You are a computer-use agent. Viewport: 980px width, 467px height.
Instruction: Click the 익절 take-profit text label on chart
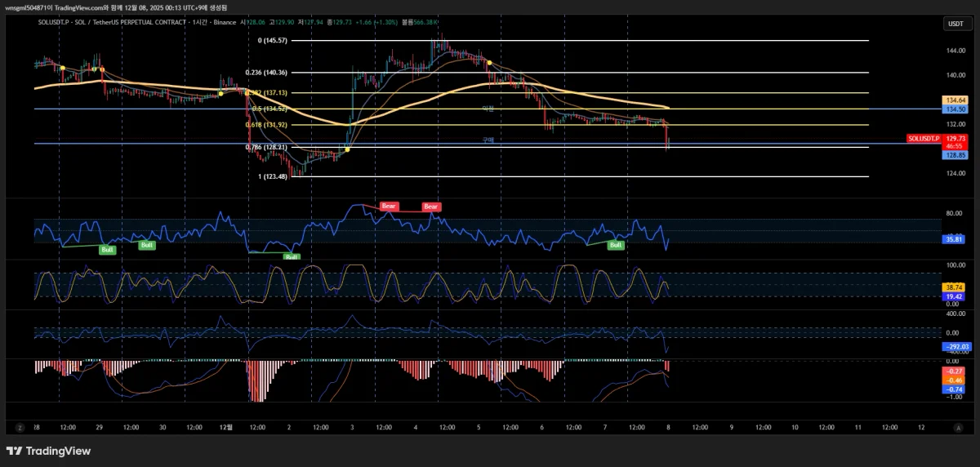point(488,108)
